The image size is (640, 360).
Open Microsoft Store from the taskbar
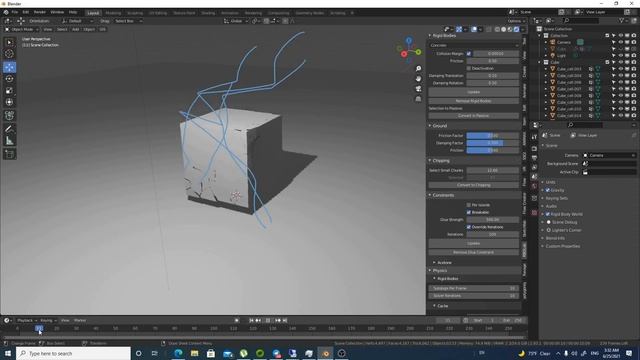(211, 353)
